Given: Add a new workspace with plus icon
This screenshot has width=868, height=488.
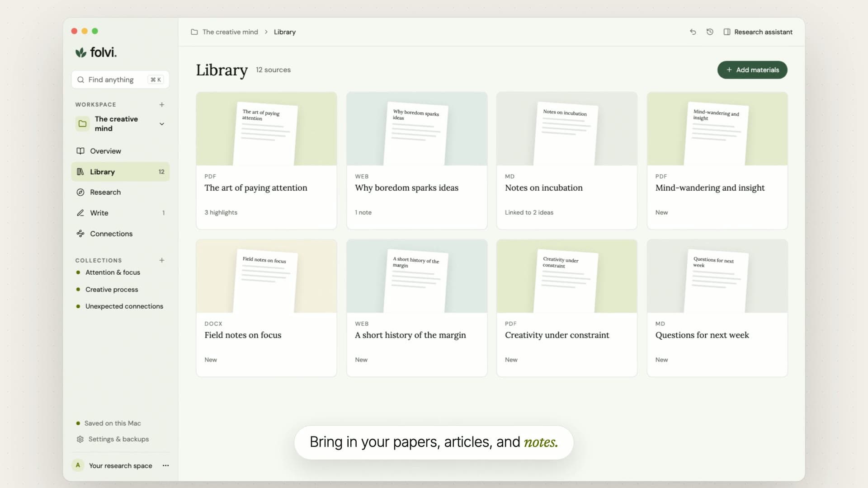Looking at the screenshot, I should 162,104.
